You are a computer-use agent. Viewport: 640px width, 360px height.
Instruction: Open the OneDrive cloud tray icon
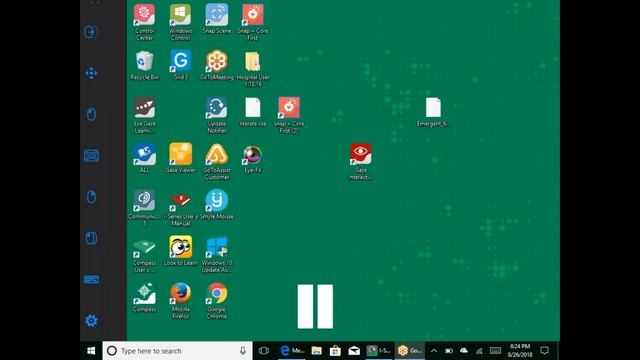(464, 351)
